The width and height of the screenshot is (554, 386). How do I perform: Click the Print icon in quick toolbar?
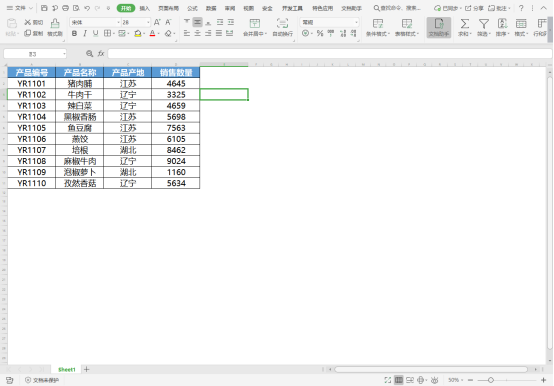(x=65, y=8)
